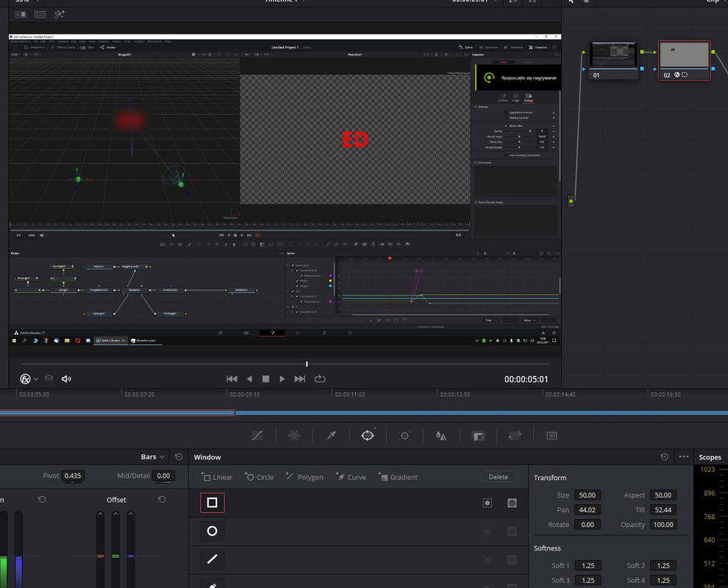Open the Window palette options menu
Image resolution: width=728 pixels, height=588 pixels.
683,456
